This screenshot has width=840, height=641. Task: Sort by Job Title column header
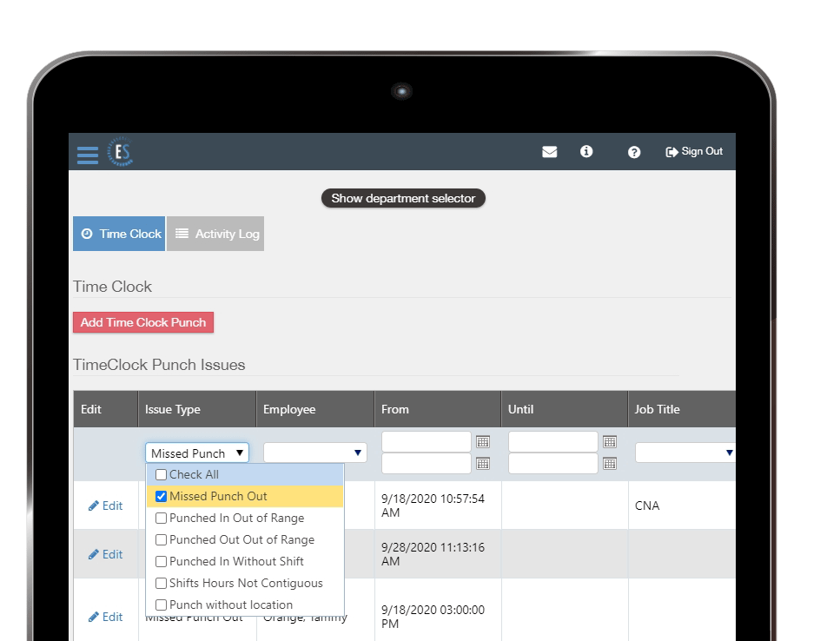coord(657,409)
